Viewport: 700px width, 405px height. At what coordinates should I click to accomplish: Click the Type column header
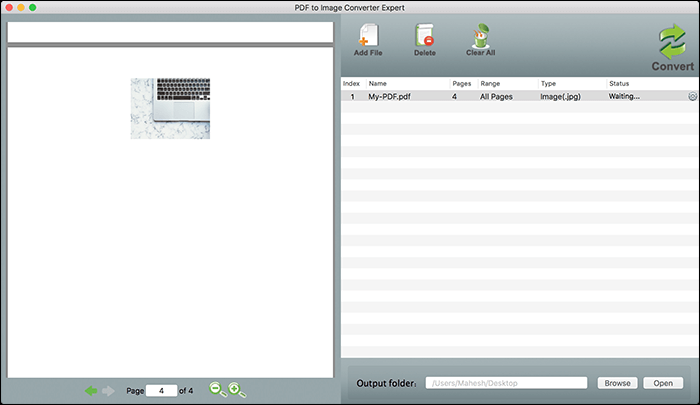pos(548,83)
